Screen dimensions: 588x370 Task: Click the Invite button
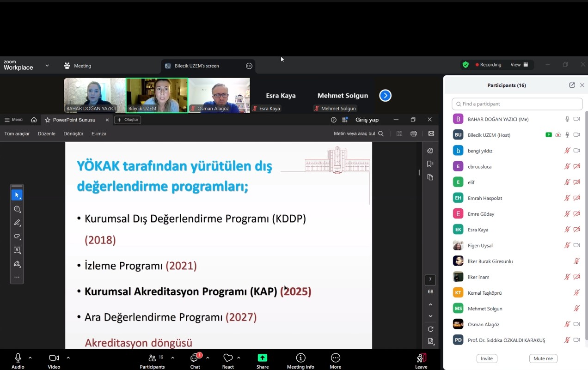click(486, 358)
